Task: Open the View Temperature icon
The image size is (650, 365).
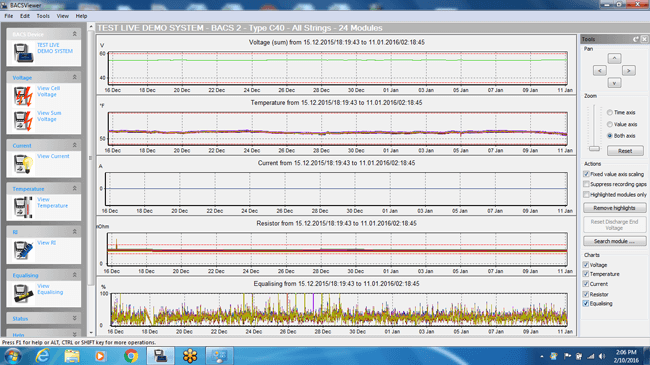Action: coord(23,207)
